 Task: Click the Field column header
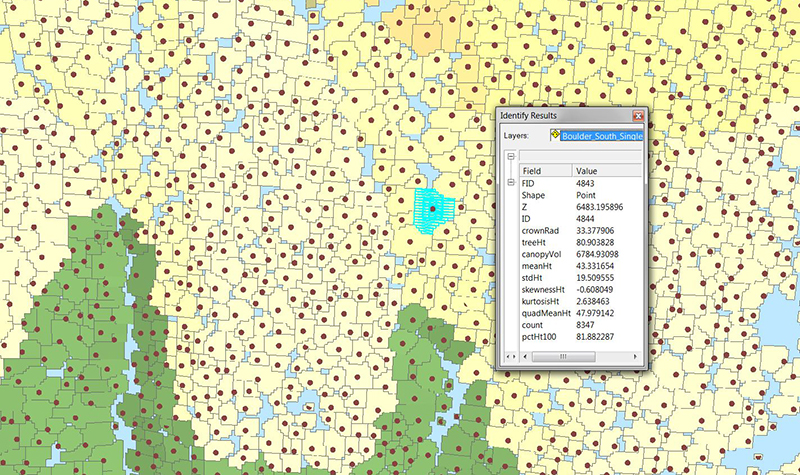[x=545, y=171]
